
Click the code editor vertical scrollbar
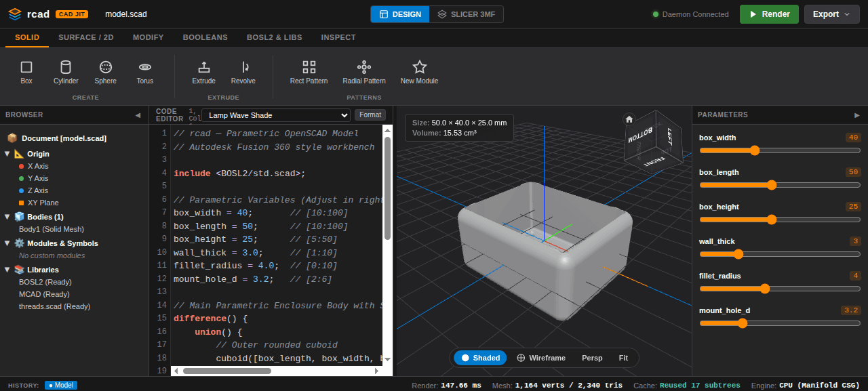coord(387,188)
